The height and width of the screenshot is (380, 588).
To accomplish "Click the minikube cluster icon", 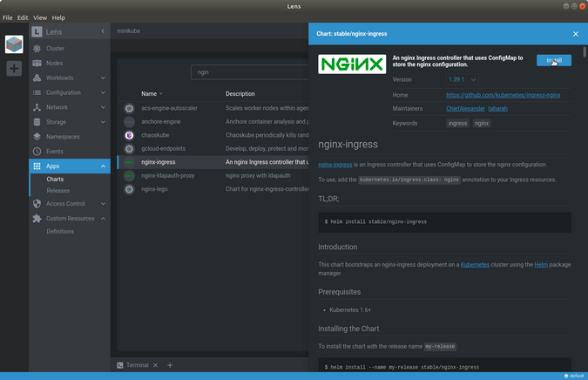I will click(x=14, y=44).
